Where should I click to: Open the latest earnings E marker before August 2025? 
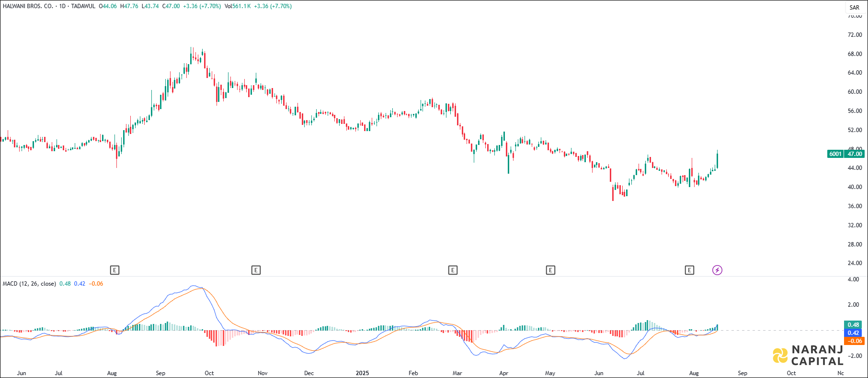pos(689,270)
